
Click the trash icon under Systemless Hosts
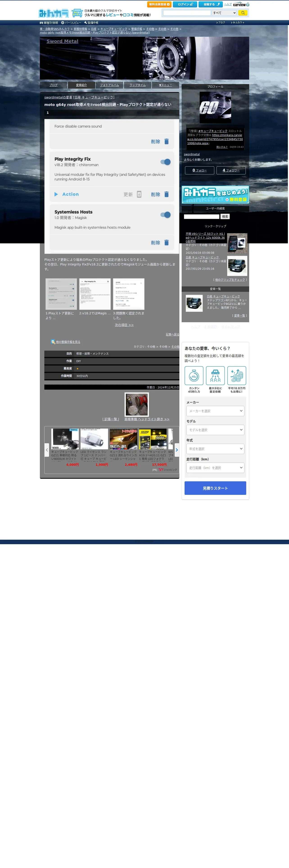(167, 243)
